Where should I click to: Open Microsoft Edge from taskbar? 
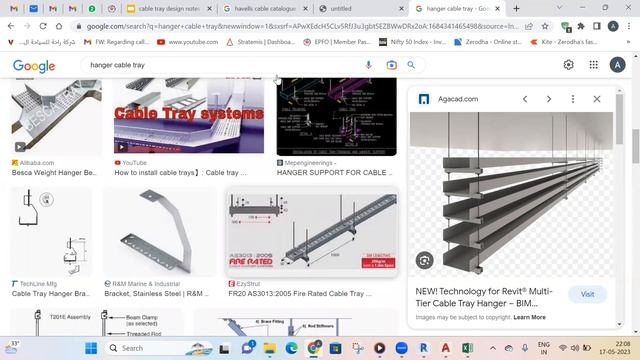[x=291, y=348]
